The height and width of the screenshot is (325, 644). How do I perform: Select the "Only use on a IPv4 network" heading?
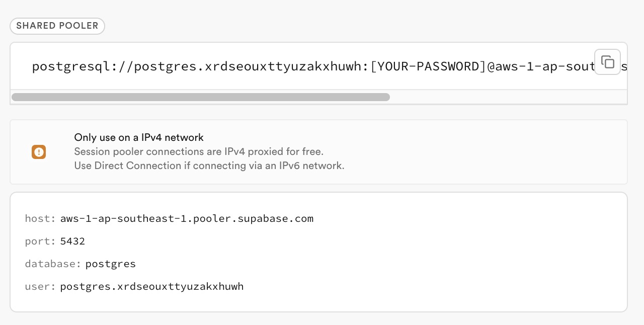pyautogui.click(x=139, y=137)
